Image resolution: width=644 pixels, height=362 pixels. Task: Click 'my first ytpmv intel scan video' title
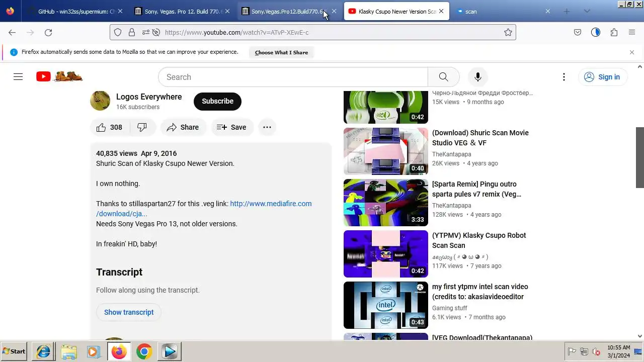click(x=480, y=292)
